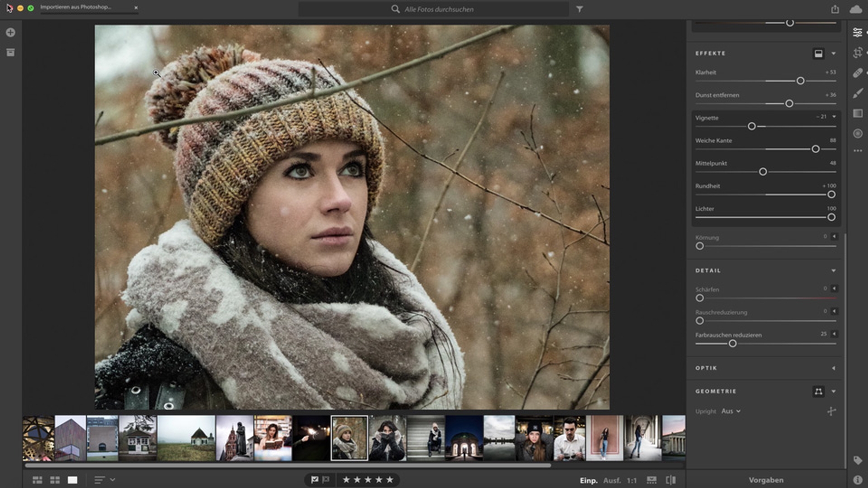Expand the Optik panel section
Image resolution: width=868 pixels, height=488 pixels.
[833, 368]
